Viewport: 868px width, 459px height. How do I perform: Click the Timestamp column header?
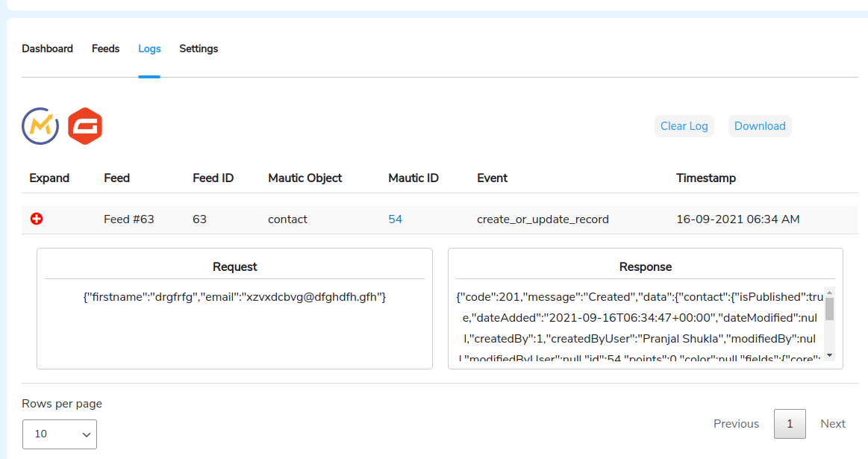click(x=705, y=178)
